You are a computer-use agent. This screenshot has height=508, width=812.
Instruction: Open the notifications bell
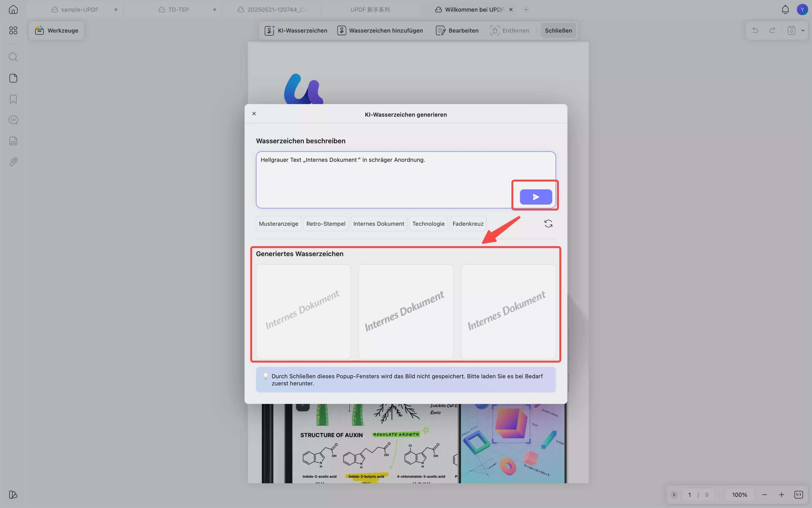pyautogui.click(x=785, y=10)
